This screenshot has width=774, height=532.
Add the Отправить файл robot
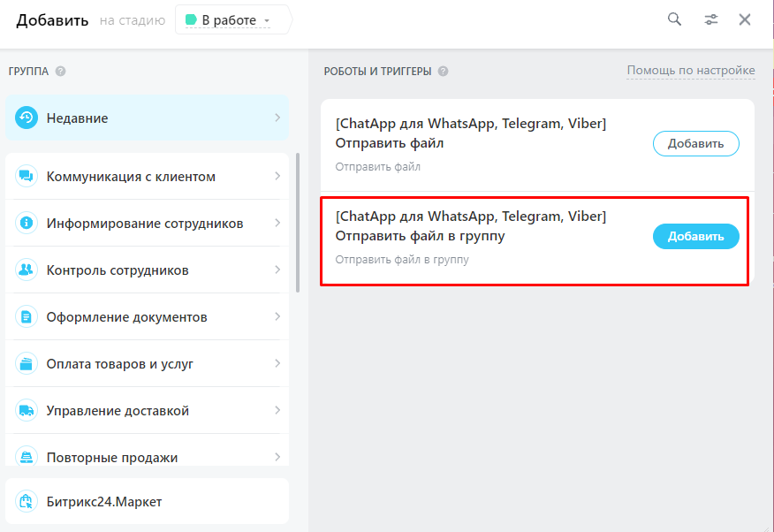coord(695,143)
